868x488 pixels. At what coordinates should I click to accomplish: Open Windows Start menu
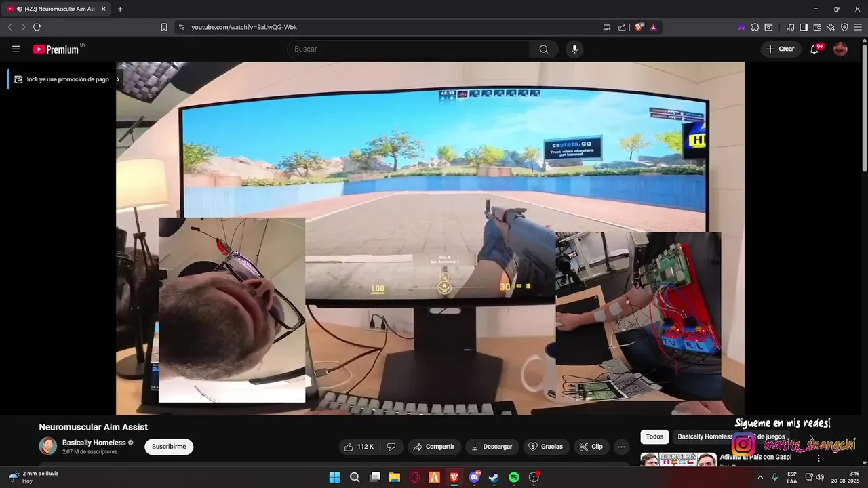[334, 477]
